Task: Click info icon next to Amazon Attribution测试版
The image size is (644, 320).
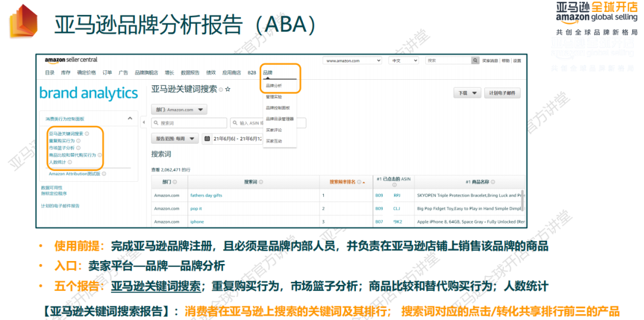Action: [104, 174]
